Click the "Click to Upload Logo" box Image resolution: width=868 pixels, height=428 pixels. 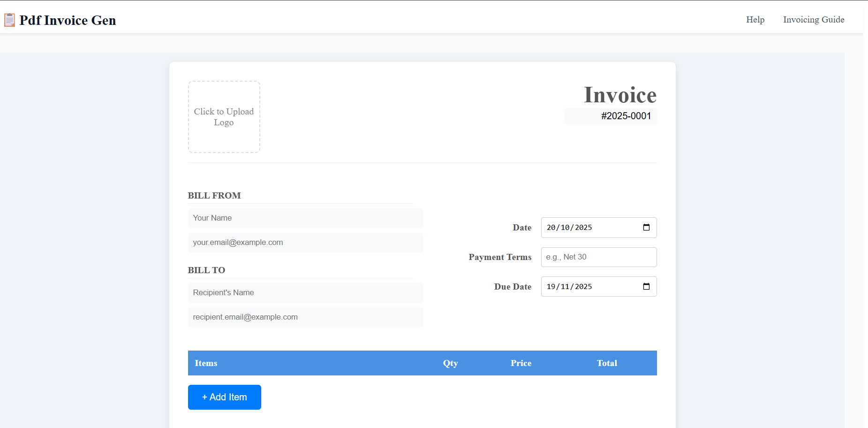click(x=224, y=117)
